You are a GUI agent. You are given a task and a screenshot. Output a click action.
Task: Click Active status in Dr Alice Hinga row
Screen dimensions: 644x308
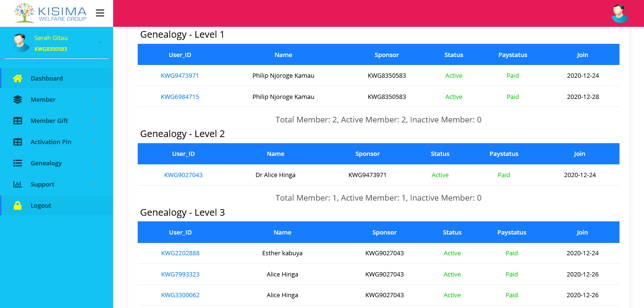[440, 175]
